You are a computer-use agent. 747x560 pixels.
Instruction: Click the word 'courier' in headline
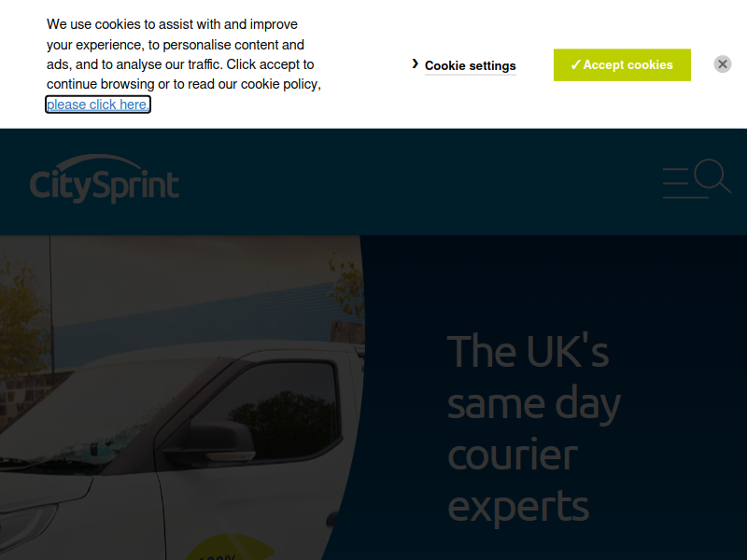coord(513,455)
